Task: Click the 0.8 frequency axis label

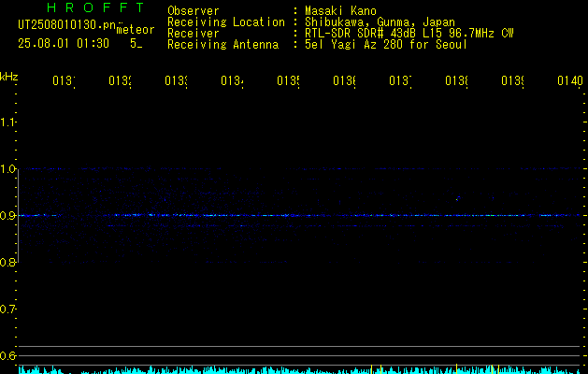Action: [7, 263]
